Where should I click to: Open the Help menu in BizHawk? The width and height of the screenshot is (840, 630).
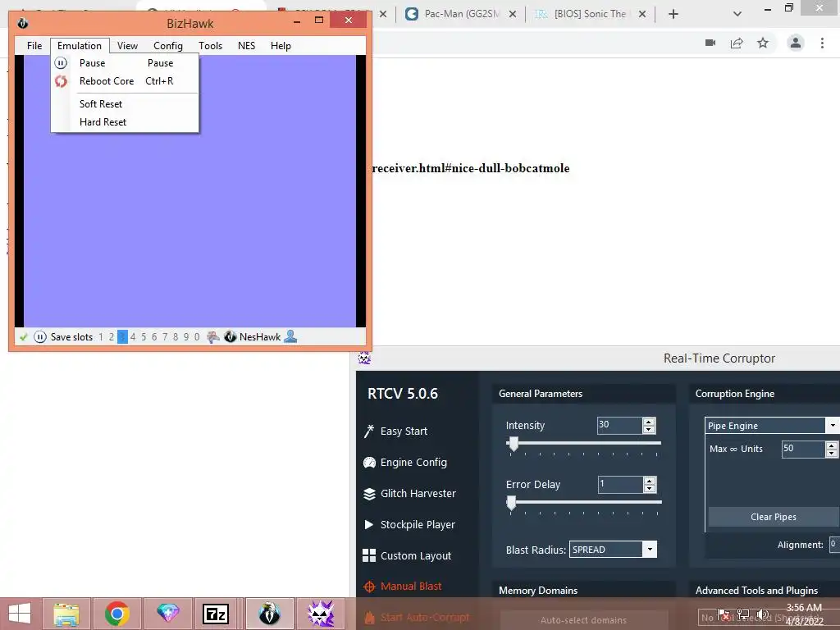coord(281,46)
